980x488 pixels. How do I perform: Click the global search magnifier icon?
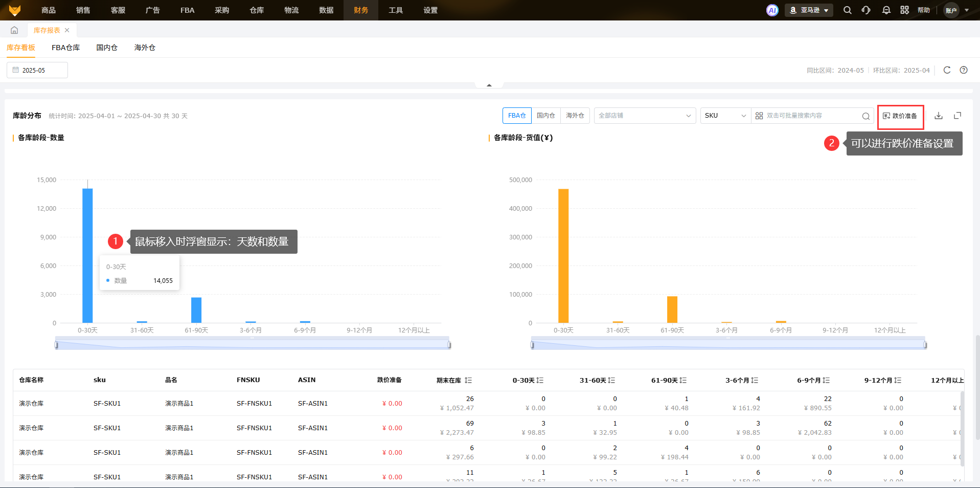[x=847, y=10]
